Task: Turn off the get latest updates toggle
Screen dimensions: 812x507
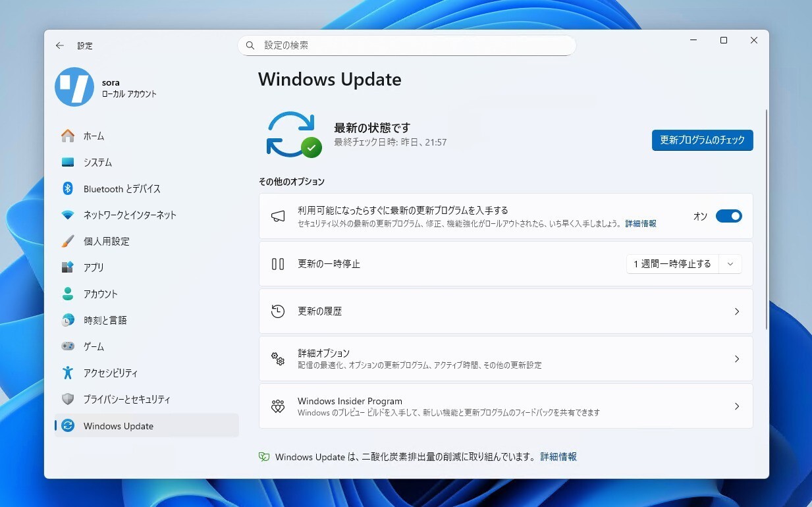Action: (x=729, y=216)
